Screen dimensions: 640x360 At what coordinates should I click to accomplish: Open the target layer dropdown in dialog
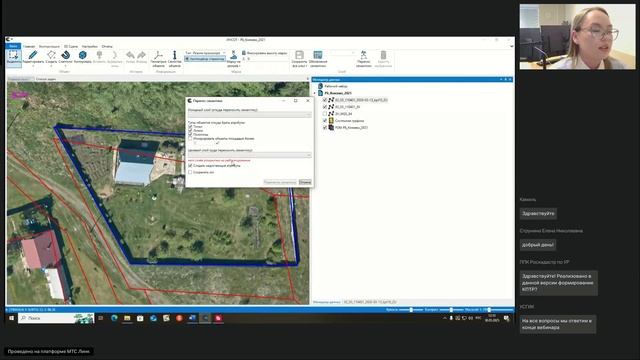pos(249,155)
